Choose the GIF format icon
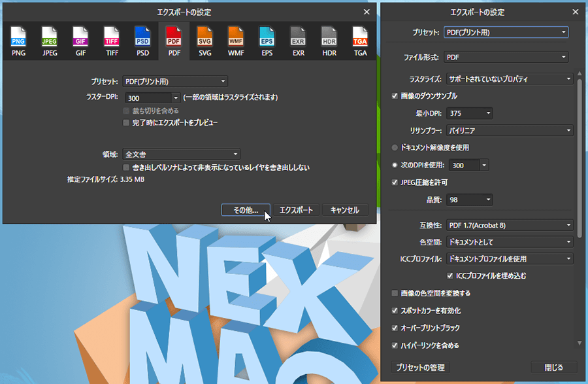Viewport: 588px width, 384px height. 80,41
